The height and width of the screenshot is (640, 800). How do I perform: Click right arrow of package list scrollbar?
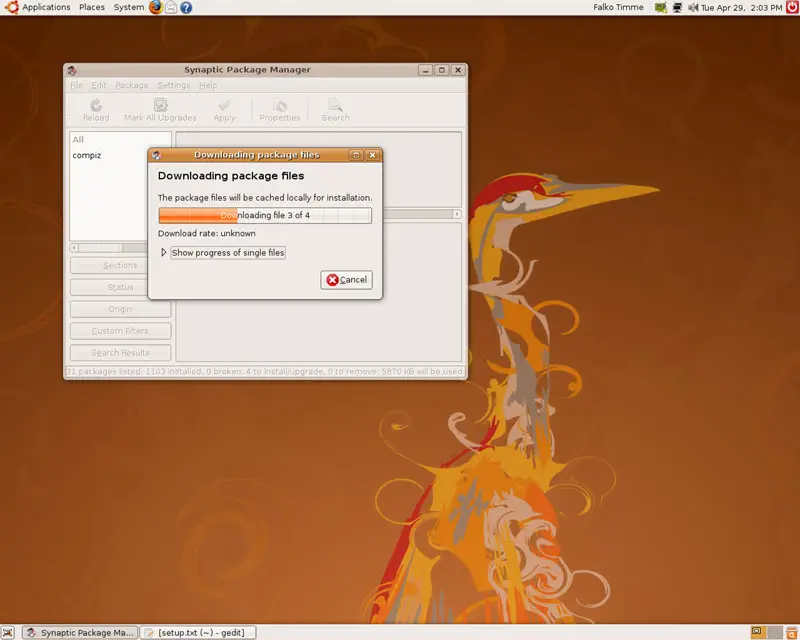click(x=457, y=214)
